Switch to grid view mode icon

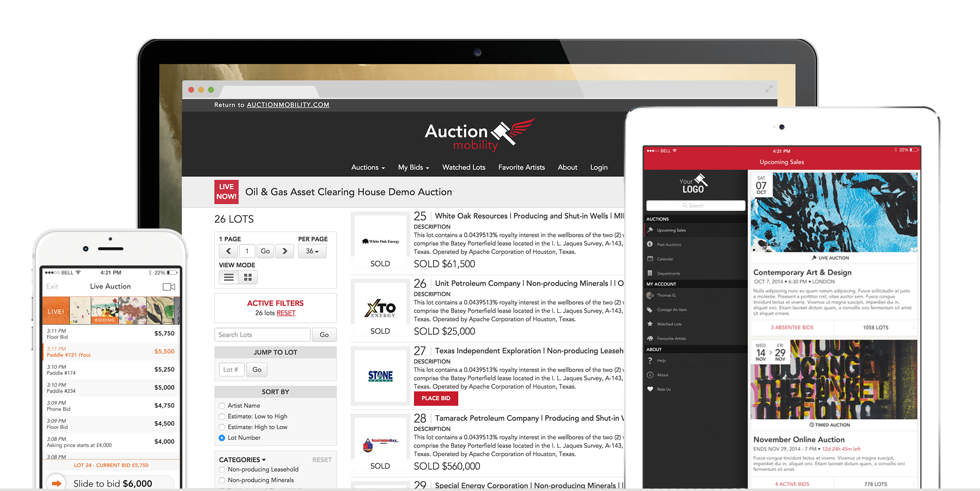[248, 278]
